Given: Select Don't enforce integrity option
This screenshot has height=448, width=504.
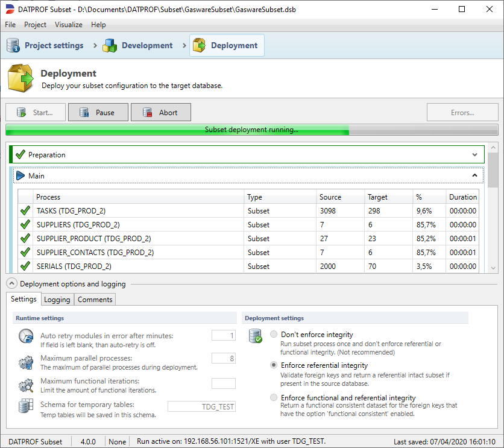Looking at the screenshot, I should coord(274,335).
